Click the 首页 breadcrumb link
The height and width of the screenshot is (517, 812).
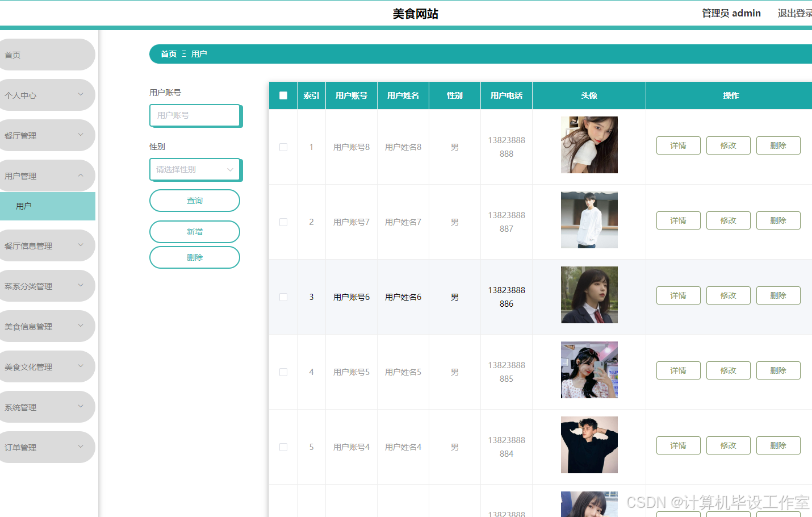pos(169,54)
